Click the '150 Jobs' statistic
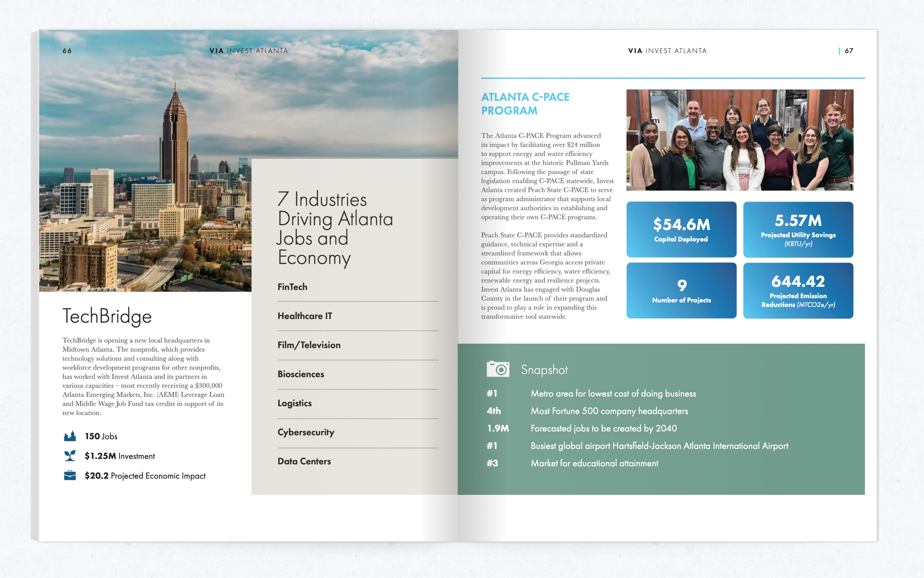Image resolution: width=924 pixels, height=578 pixels. [101, 436]
